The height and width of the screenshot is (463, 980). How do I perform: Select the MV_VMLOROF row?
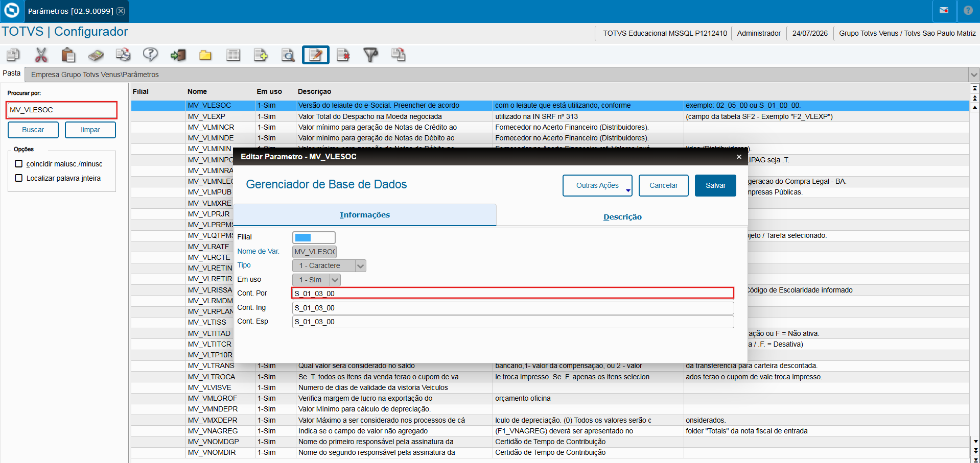[x=550, y=399]
